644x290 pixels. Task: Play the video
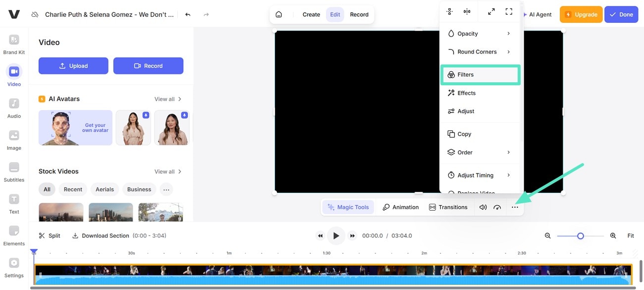point(336,236)
